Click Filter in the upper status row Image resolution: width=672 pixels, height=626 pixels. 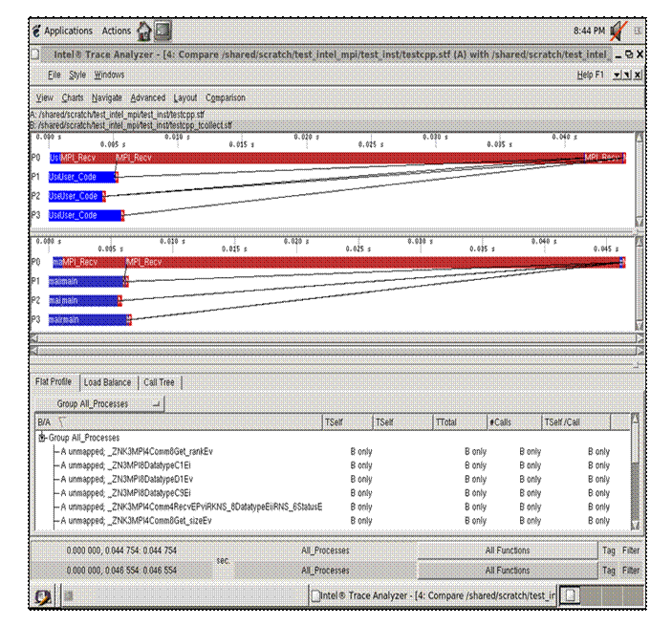point(631,550)
